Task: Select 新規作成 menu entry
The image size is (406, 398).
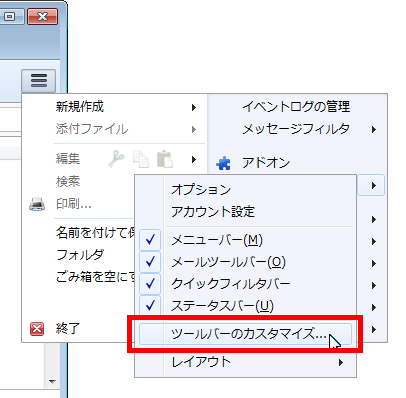Action: click(80, 107)
